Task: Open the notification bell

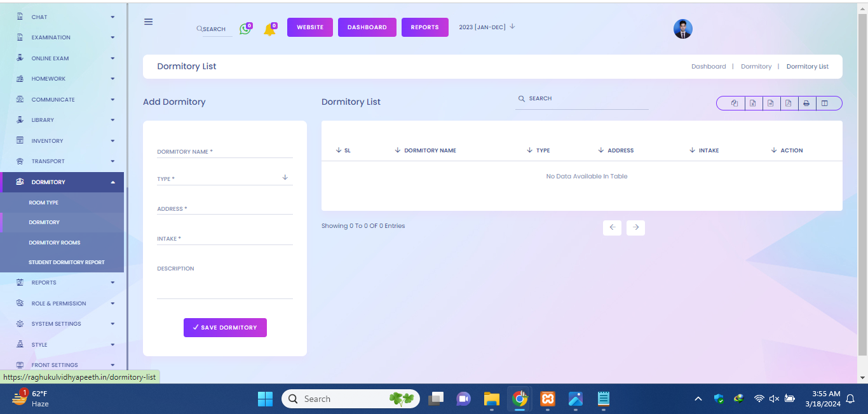Action: 269,29
